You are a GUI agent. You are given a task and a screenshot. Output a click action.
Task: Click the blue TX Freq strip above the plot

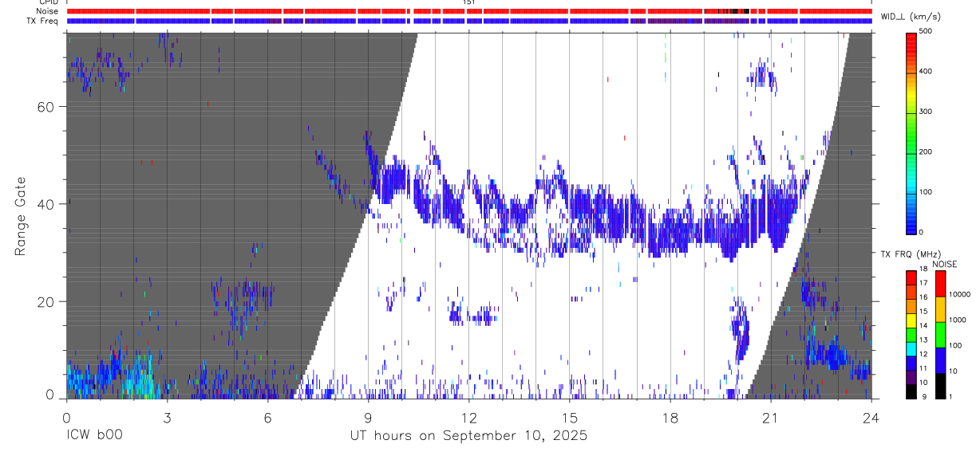pyautogui.click(x=468, y=21)
